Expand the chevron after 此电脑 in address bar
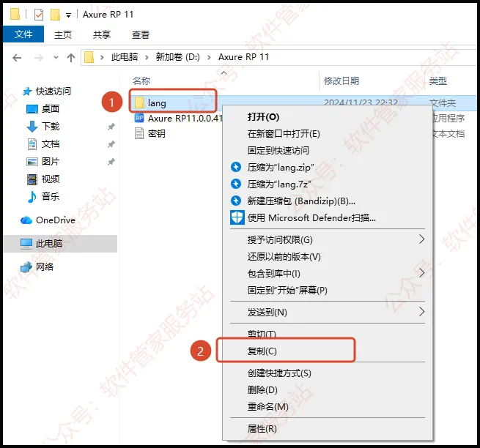 pyautogui.click(x=147, y=57)
